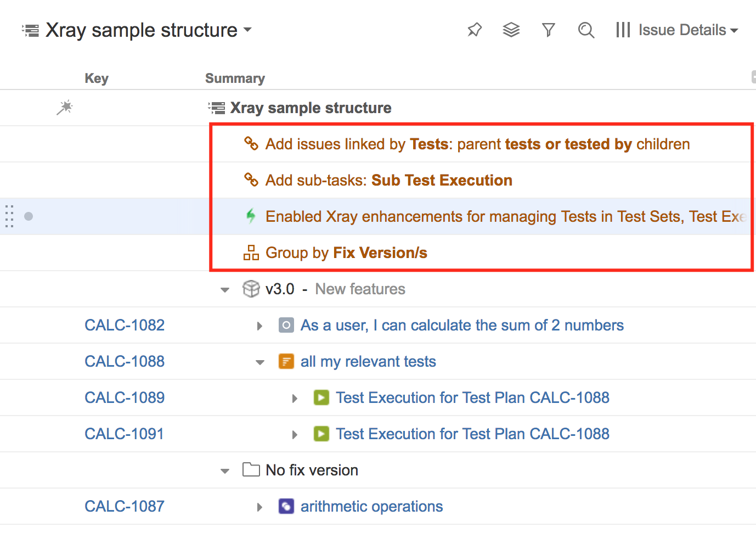Open CALC-1091 Test Execution summary link
Screen dimensions: 756x538
coord(472,434)
